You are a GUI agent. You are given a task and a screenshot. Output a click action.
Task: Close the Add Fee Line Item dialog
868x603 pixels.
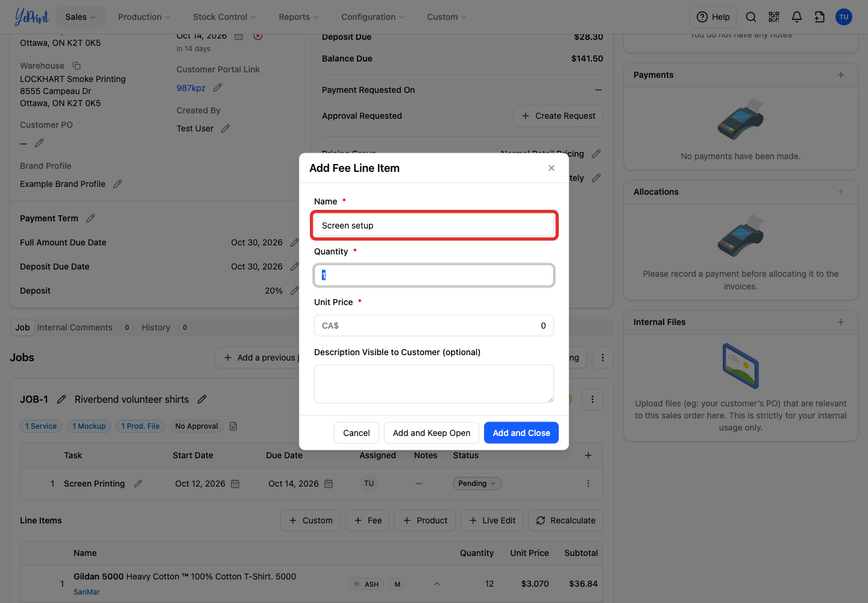click(552, 168)
